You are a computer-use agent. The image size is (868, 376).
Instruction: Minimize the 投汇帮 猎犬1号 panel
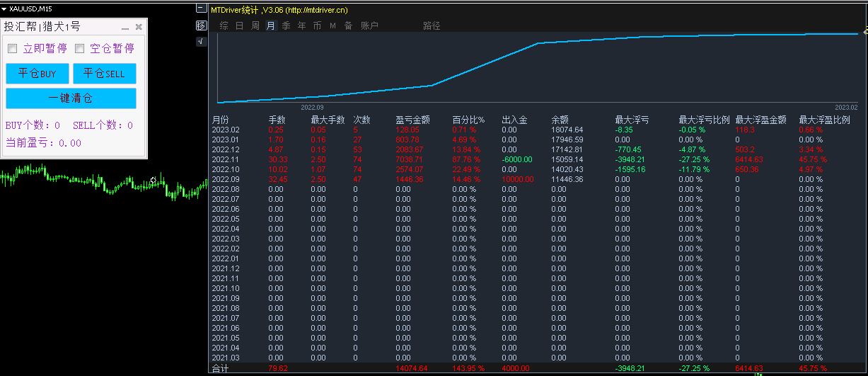coord(125,28)
